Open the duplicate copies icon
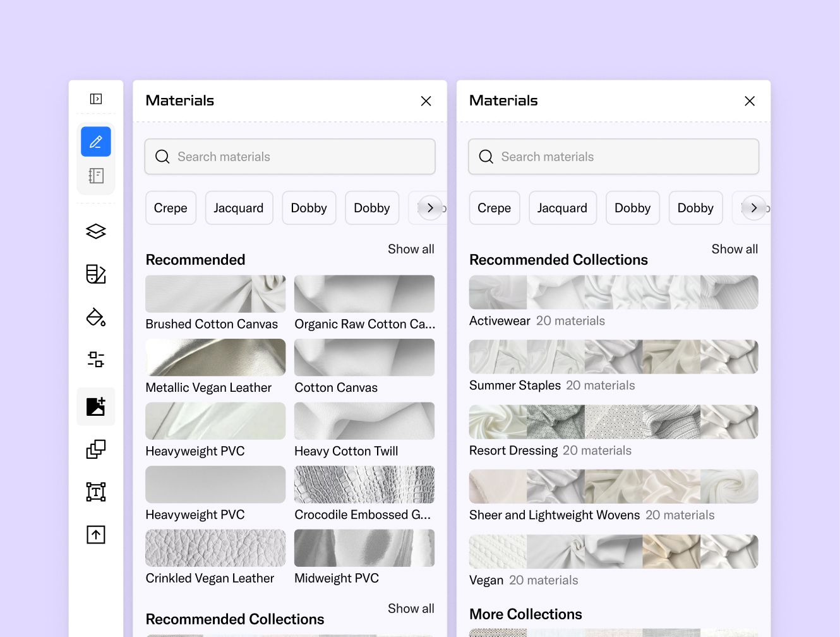Image resolution: width=840 pixels, height=637 pixels. click(x=96, y=449)
